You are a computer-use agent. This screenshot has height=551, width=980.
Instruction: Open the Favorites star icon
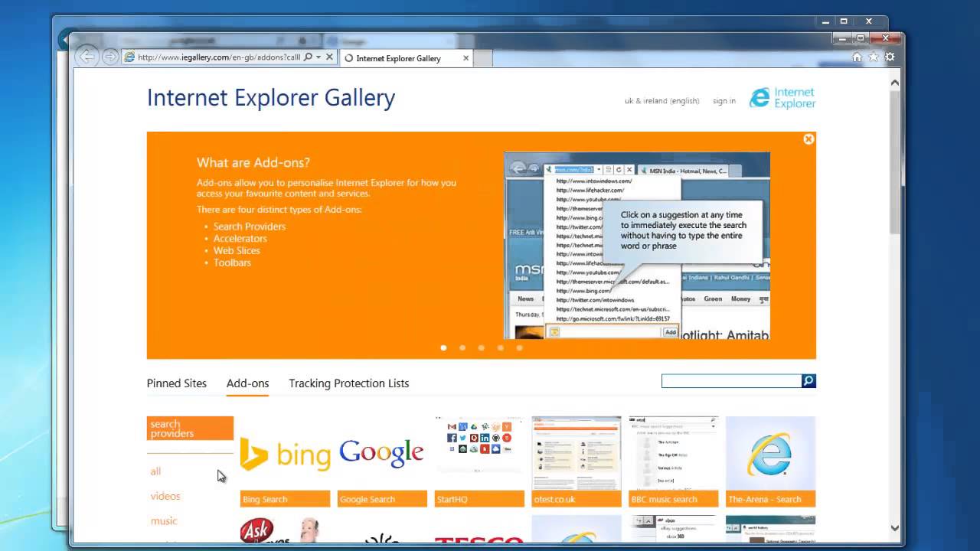click(x=874, y=57)
